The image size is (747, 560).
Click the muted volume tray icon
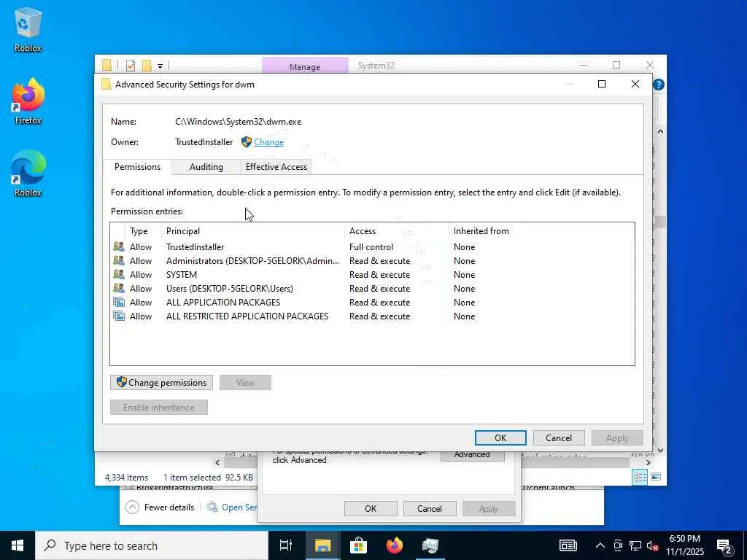(652, 545)
